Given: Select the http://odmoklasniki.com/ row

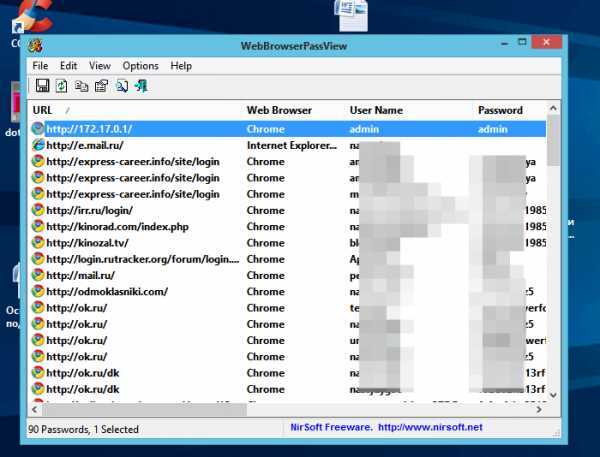Looking at the screenshot, I should [x=288, y=292].
